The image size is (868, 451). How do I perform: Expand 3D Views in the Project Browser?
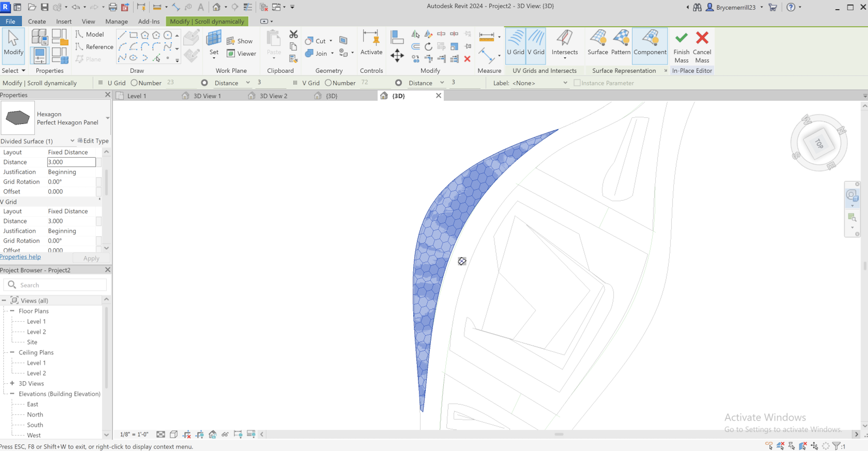pos(12,383)
